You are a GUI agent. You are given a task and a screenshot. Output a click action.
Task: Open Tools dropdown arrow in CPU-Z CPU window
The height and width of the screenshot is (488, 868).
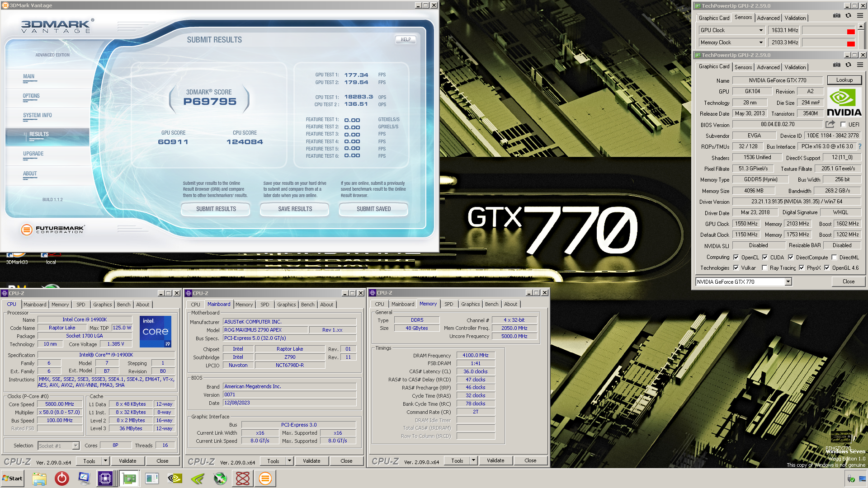tap(105, 461)
